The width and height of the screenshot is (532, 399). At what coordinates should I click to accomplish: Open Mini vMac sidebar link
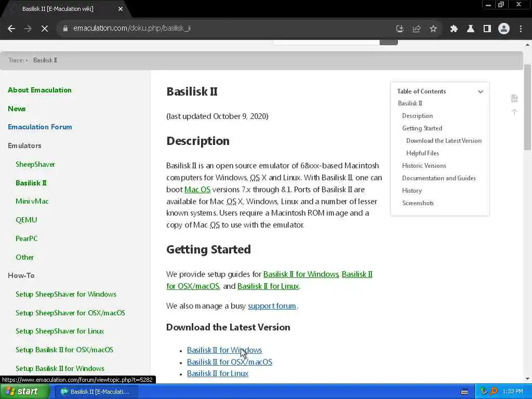(32, 202)
